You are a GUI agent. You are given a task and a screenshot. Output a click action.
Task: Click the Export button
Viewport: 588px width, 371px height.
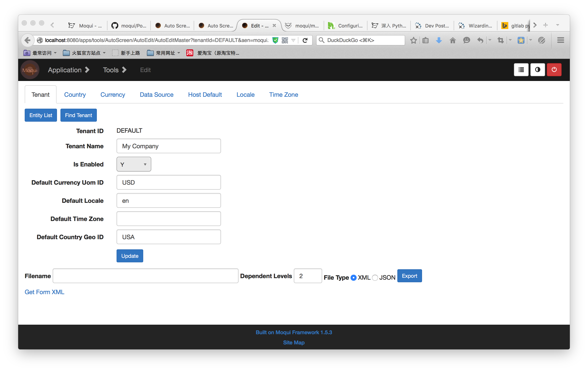tap(409, 276)
